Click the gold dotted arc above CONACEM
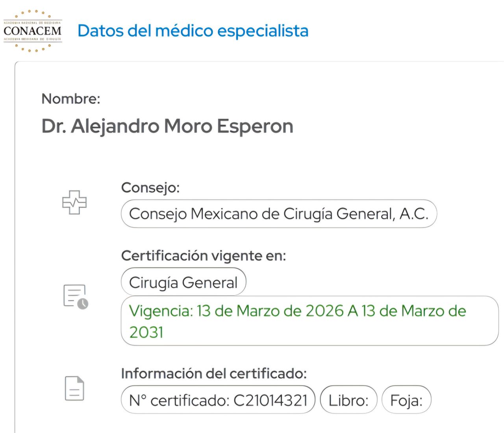The width and height of the screenshot is (504, 433). (x=33, y=14)
